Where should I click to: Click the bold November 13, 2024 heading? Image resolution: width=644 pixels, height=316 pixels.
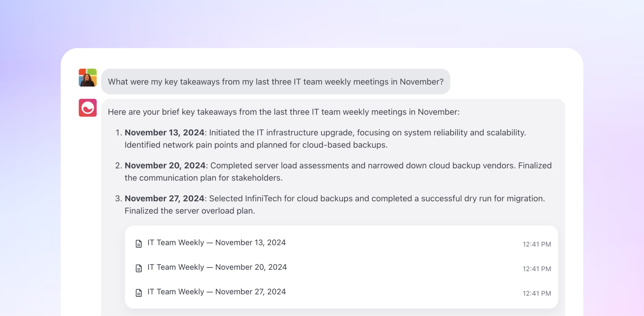(164, 132)
